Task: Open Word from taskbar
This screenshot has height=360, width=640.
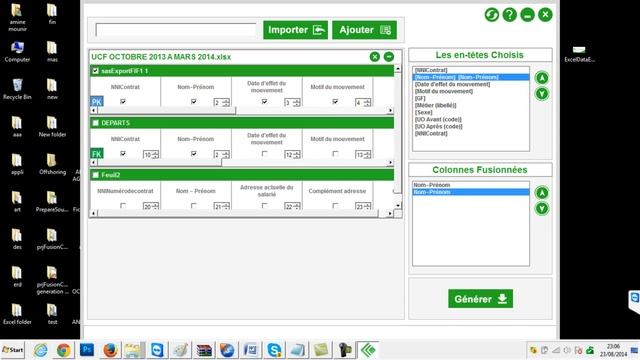Action: [x=251, y=350]
